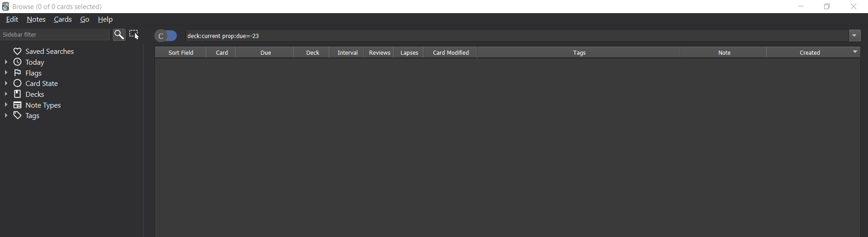Open the Edit menu

click(12, 19)
